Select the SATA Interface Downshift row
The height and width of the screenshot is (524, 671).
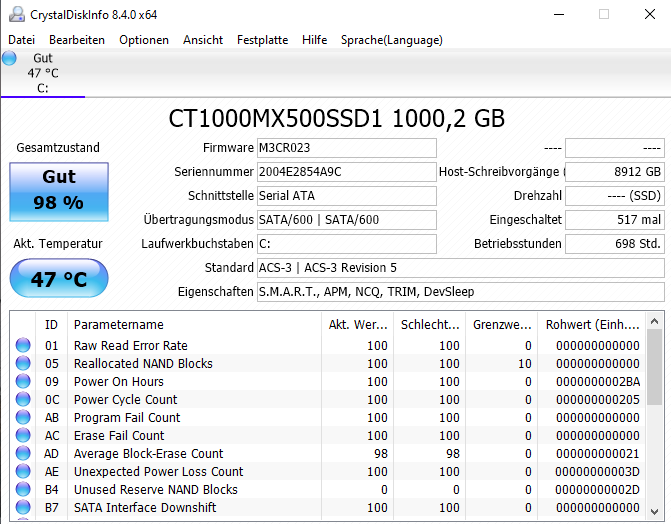click(328, 507)
